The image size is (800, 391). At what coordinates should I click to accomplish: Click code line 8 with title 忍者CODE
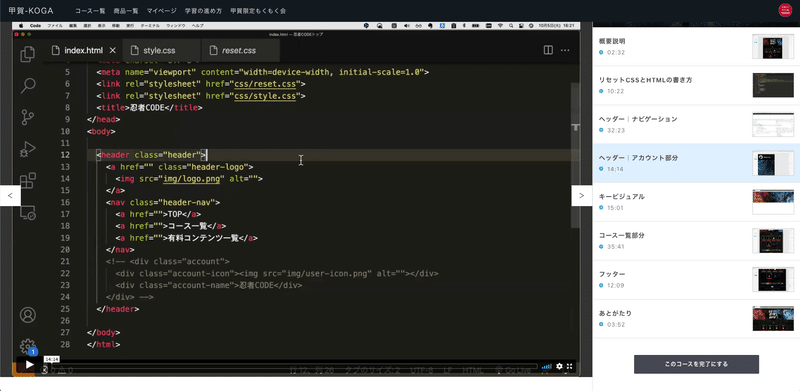pyautogui.click(x=149, y=108)
